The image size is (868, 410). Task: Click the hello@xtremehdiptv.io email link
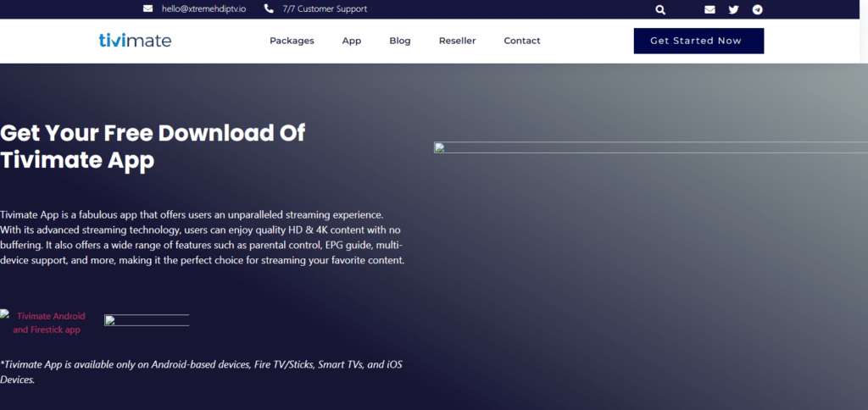(203, 8)
